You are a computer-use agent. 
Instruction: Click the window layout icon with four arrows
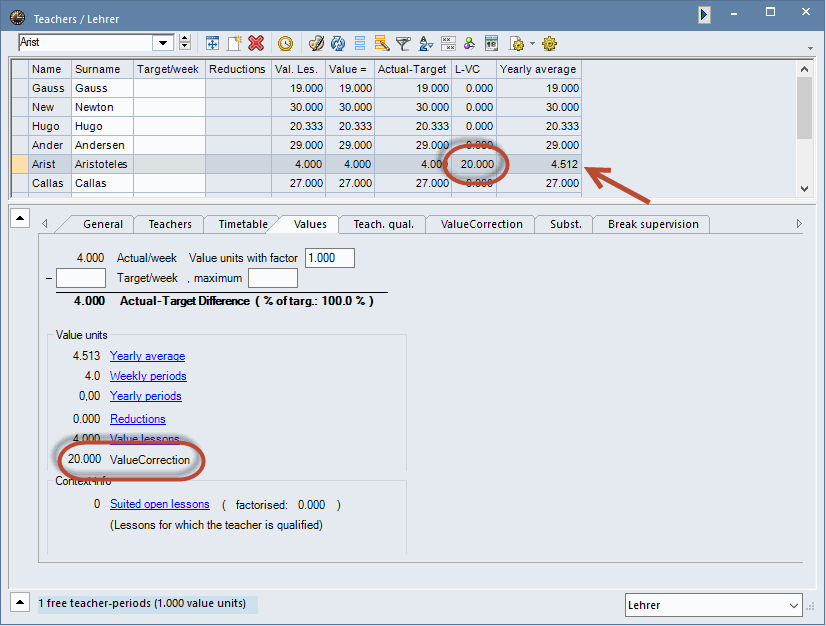point(212,43)
